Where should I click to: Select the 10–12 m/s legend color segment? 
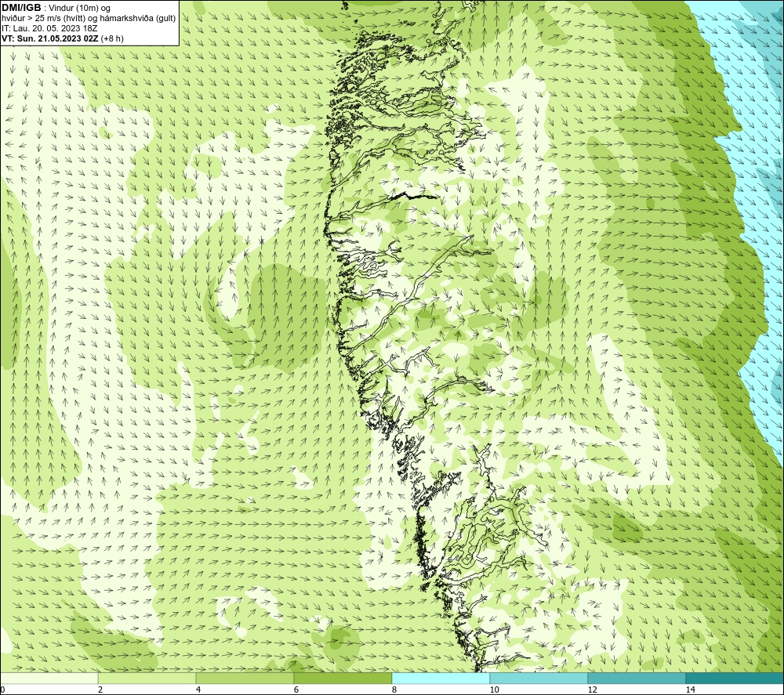539,678
